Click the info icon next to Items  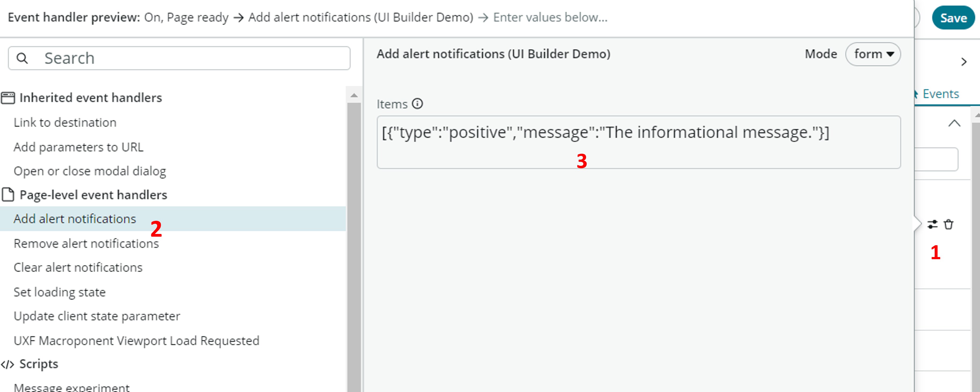pyautogui.click(x=417, y=103)
